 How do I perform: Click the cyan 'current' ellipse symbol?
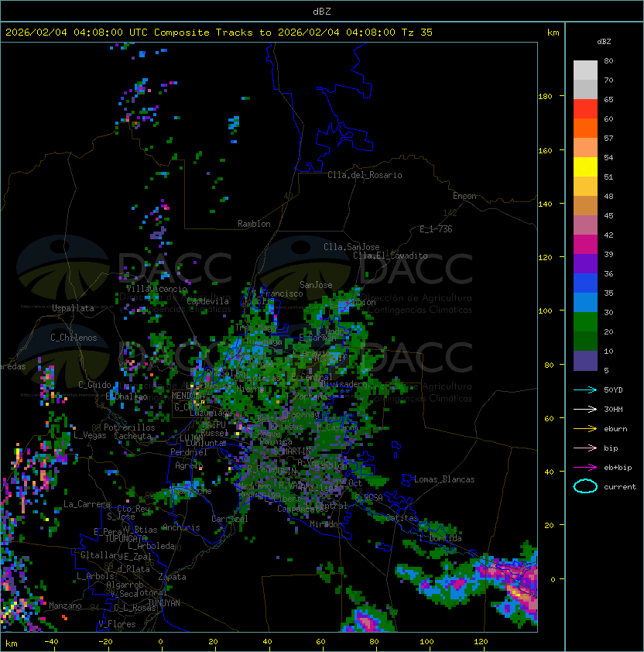coord(585,486)
